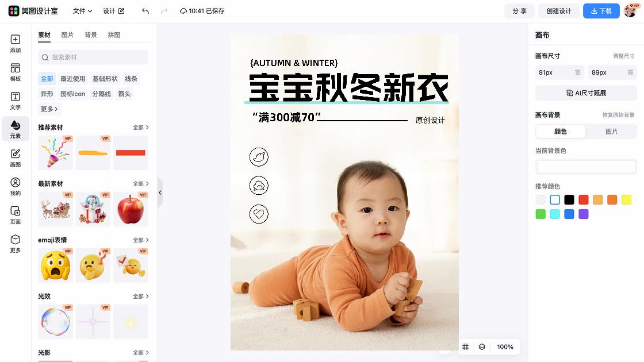Switch canvas background to 图片 option
The width and height of the screenshot is (644, 362).
click(611, 132)
